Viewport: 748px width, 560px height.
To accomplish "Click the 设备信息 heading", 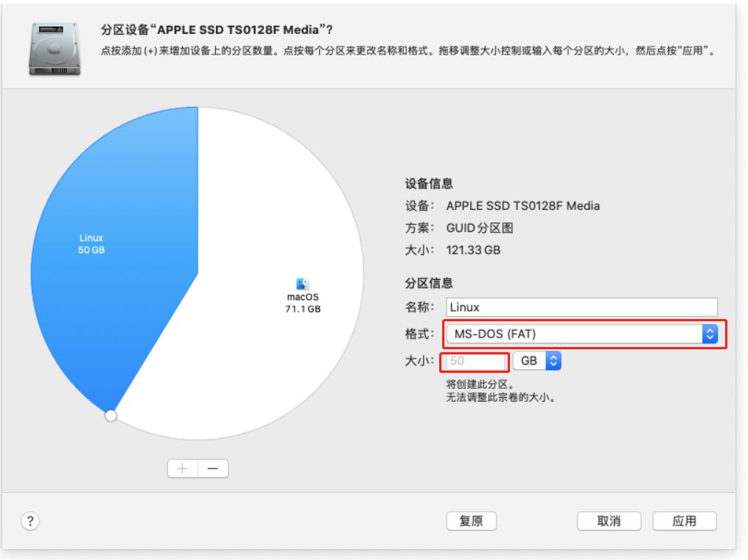I will 429,183.
